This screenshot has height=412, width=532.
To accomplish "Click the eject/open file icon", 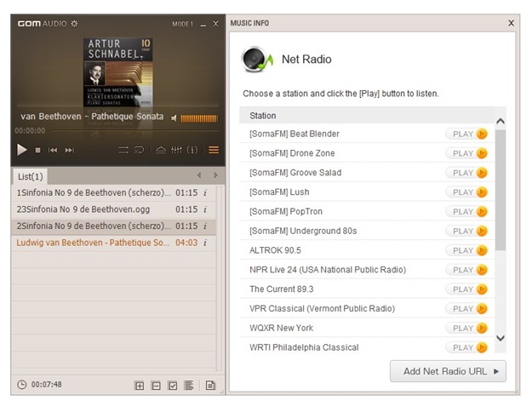I will [x=160, y=151].
